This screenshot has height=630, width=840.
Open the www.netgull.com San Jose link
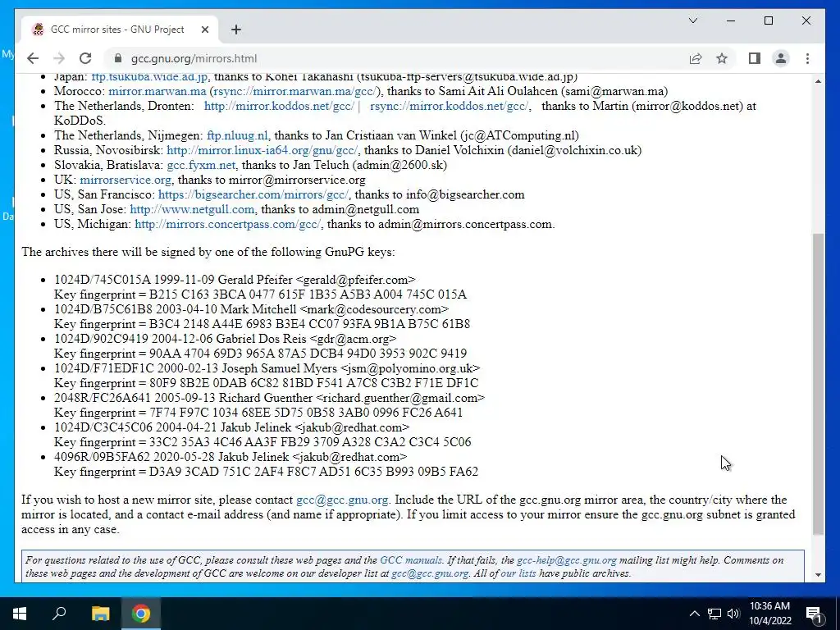pos(192,209)
